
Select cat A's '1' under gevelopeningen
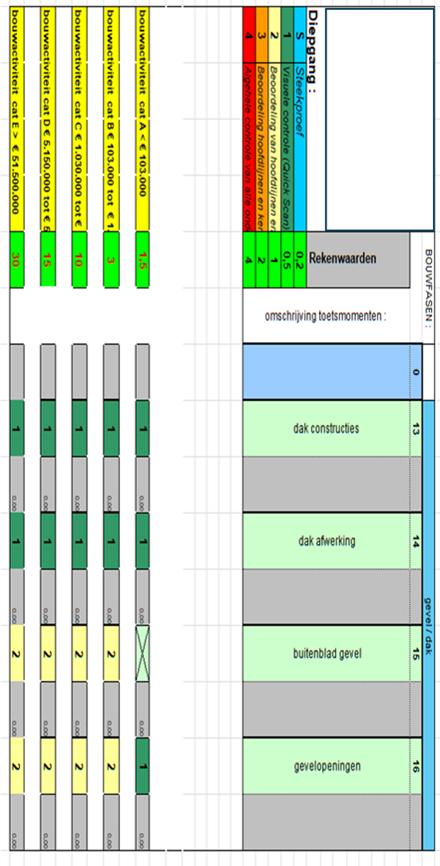coord(142,766)
